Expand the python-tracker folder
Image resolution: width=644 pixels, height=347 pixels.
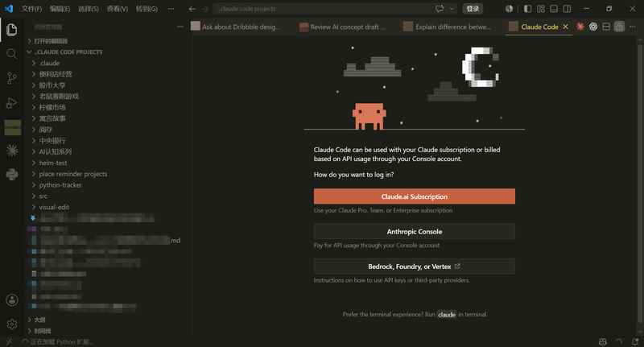(60, 185)
